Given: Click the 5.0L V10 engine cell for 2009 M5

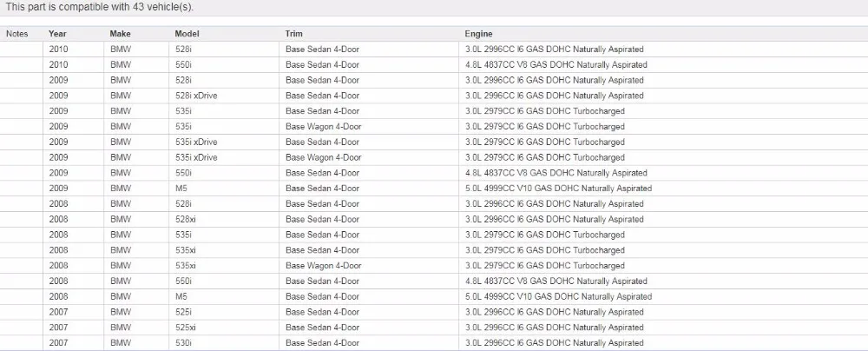Looking at the screenshot, I should 558,189.
